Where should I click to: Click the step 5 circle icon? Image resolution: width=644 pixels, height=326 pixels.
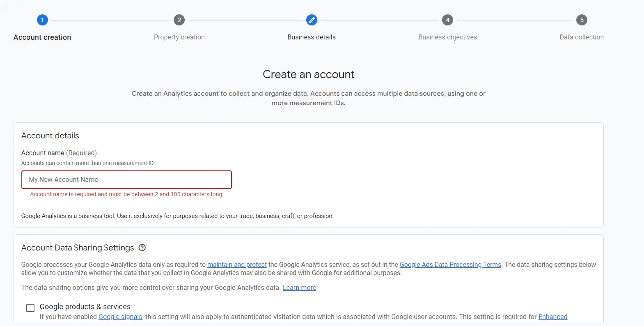pyautogui.click(x=582, y=20)
